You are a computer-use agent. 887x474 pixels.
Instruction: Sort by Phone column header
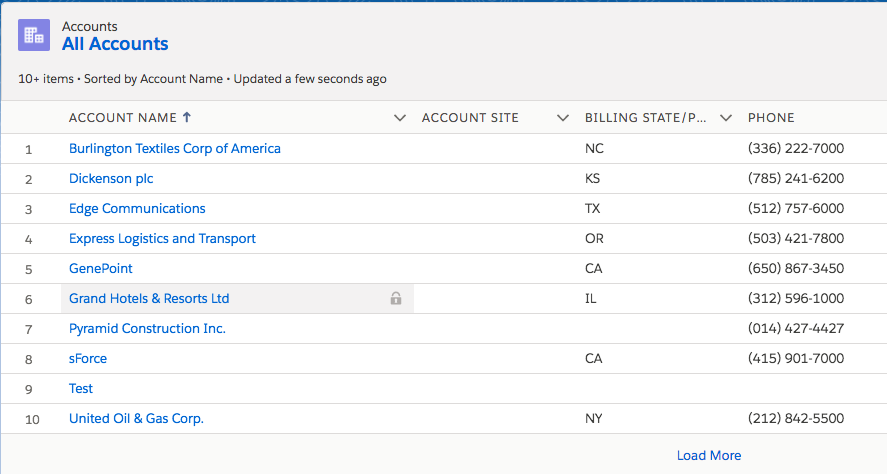pyautogui.click(x=771, y=118)
